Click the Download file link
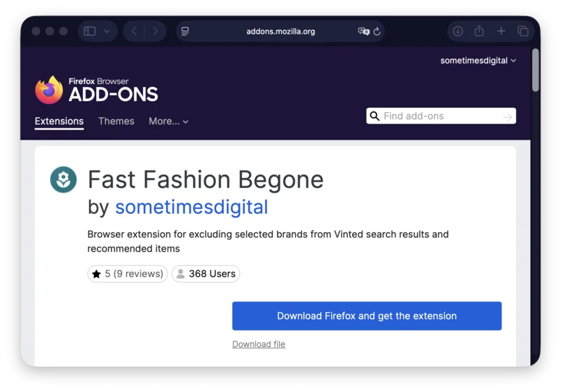The height and width of the screenshot is (392, 561). click(x=259, y=344)
